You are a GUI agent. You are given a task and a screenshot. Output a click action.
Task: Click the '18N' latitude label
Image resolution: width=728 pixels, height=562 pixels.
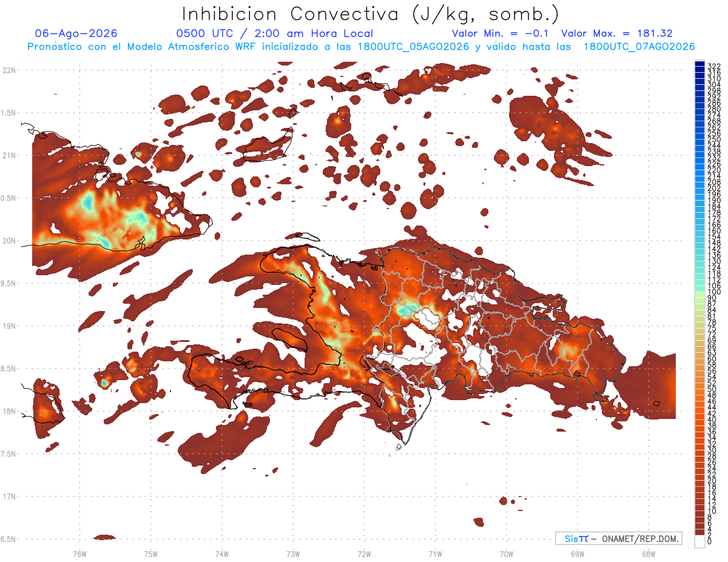click(9, 412)
